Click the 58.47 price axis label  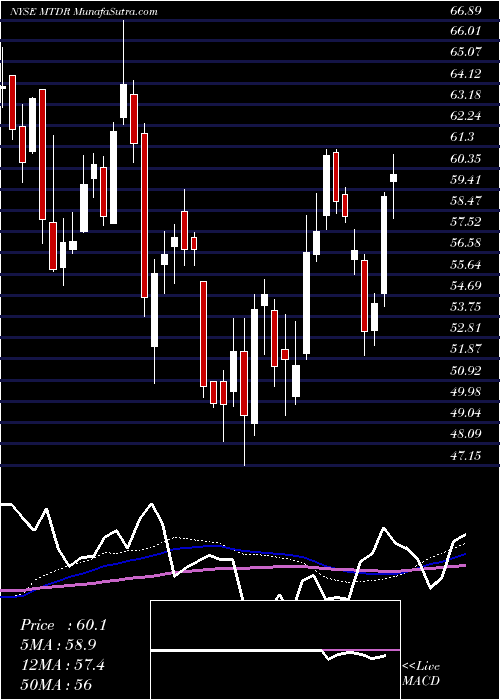point(466,201)
